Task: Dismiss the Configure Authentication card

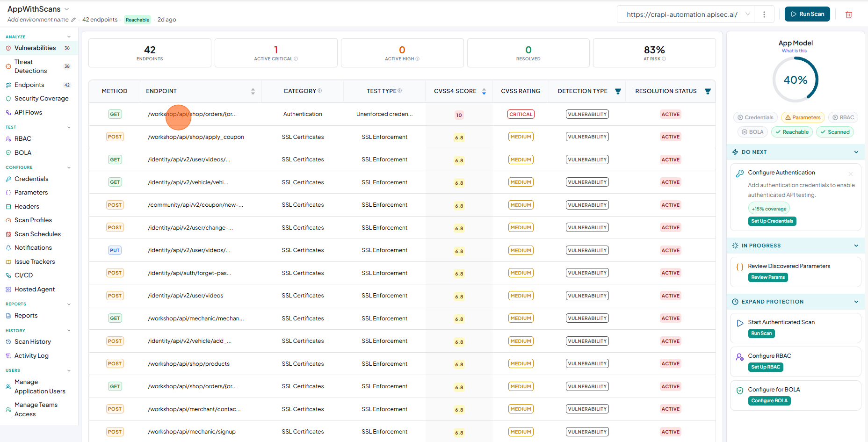Action: tap(851, 174)
